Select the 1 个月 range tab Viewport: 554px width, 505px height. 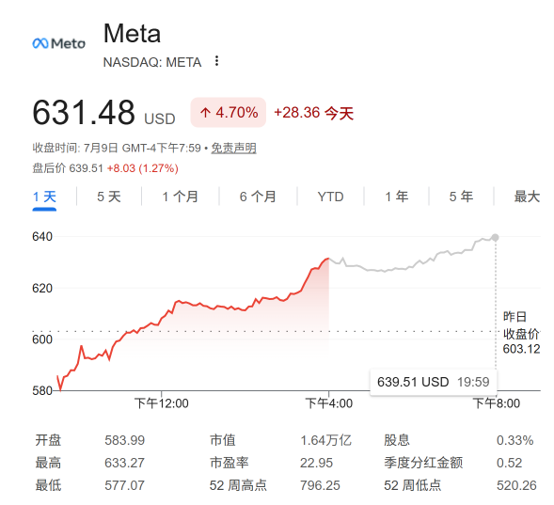point(180,196)
